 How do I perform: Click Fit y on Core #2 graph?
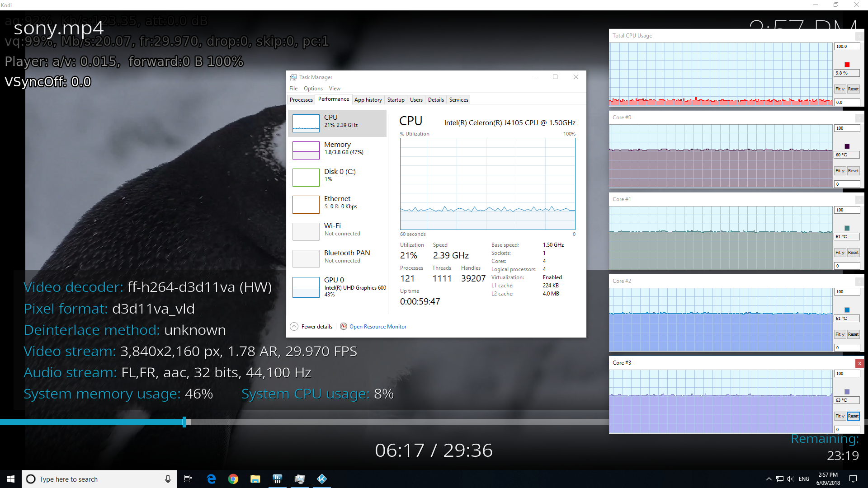[840, 334]
